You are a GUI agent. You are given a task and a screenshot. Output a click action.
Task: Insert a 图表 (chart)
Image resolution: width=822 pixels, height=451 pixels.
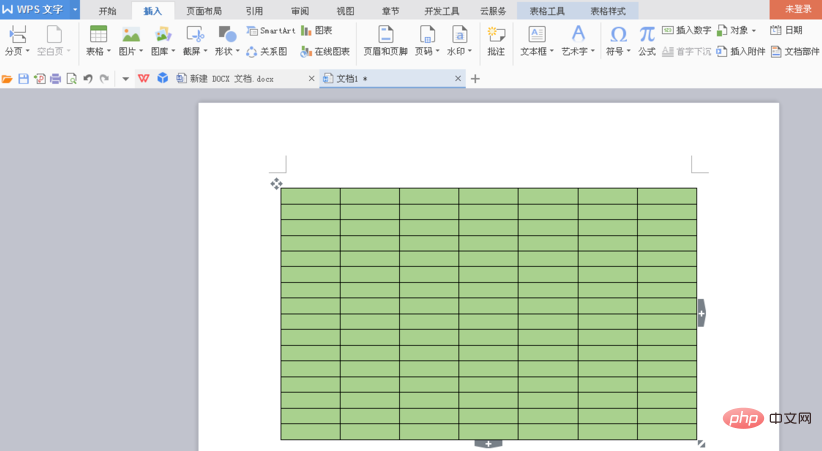click(317, 31)
